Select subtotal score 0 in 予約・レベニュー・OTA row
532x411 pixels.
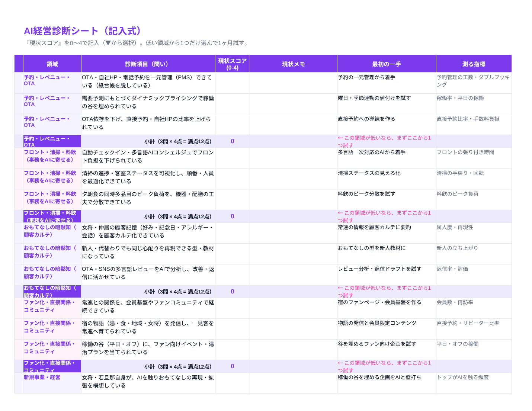point(233,141)
